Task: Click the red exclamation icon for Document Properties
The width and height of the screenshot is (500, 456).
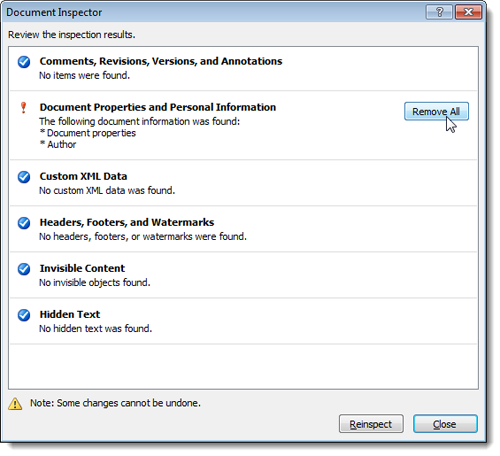Action: 23,108
